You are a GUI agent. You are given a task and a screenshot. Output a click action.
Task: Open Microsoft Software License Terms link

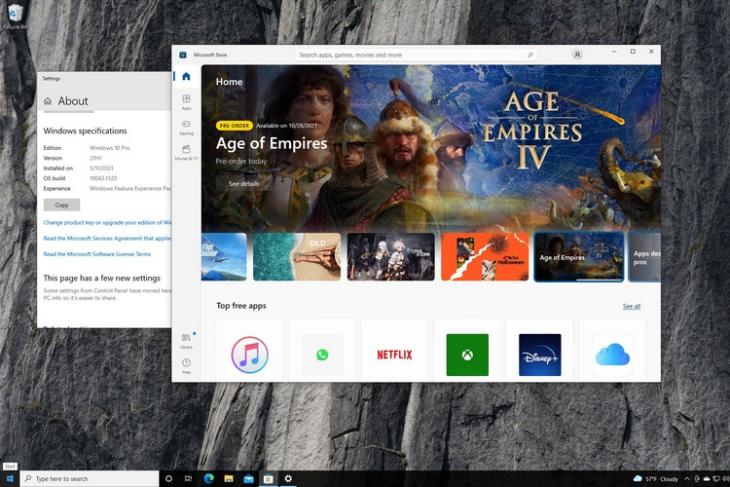pyautogui.click(x=97, y=254)
